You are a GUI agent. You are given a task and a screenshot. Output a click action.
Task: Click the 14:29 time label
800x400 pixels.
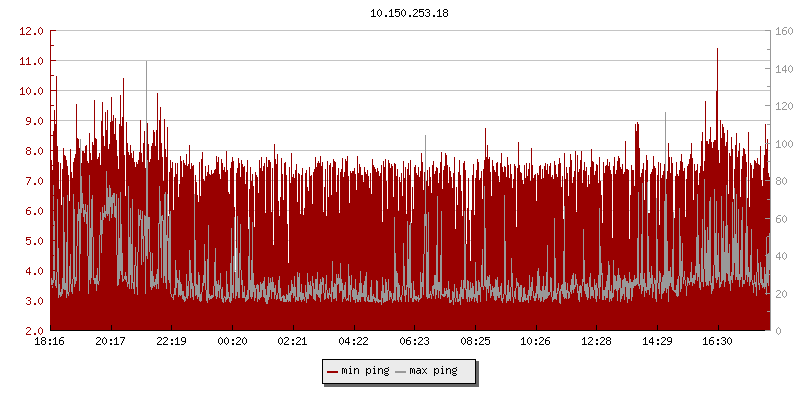[x=657, y=342]
